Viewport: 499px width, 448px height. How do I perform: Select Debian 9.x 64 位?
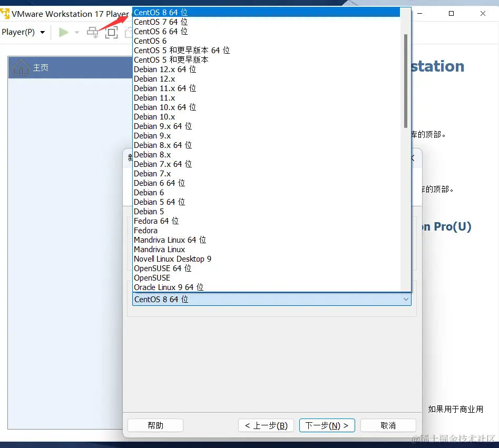click(x=266, y=126)
